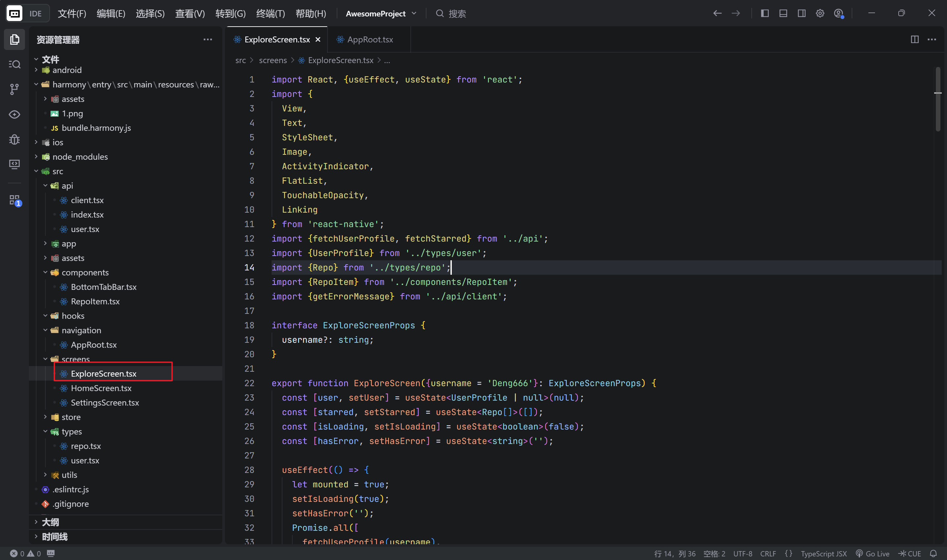Image resolution: width=947 pixels, height=560 pixels.
Task: Expand the node_modules folder
Action: pyautogui.click(x=80, y=157)
